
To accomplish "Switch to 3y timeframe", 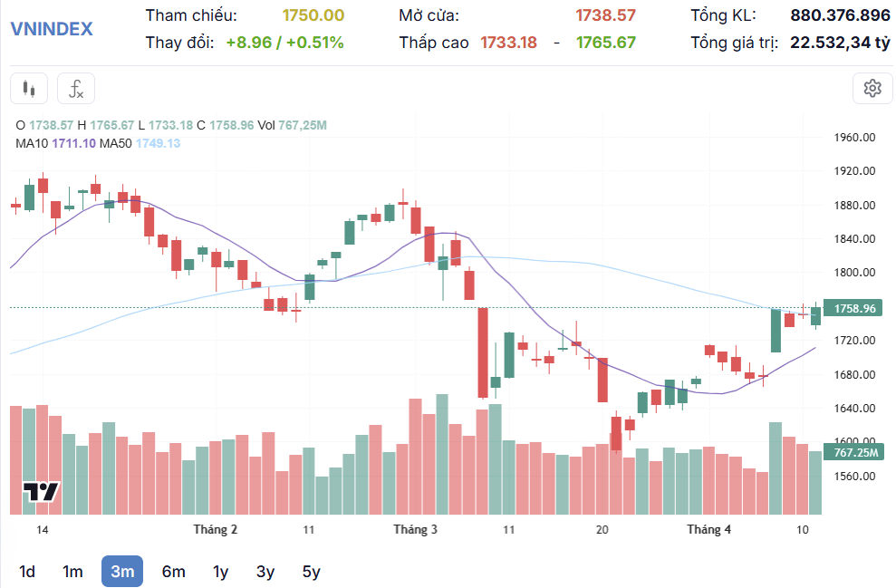I will point(265,572).
